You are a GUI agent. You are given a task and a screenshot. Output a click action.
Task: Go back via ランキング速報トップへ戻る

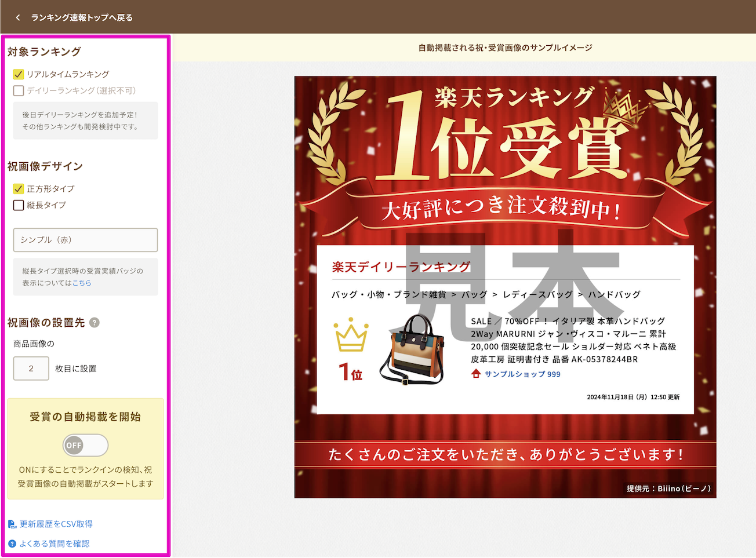(x=82, y=17)
